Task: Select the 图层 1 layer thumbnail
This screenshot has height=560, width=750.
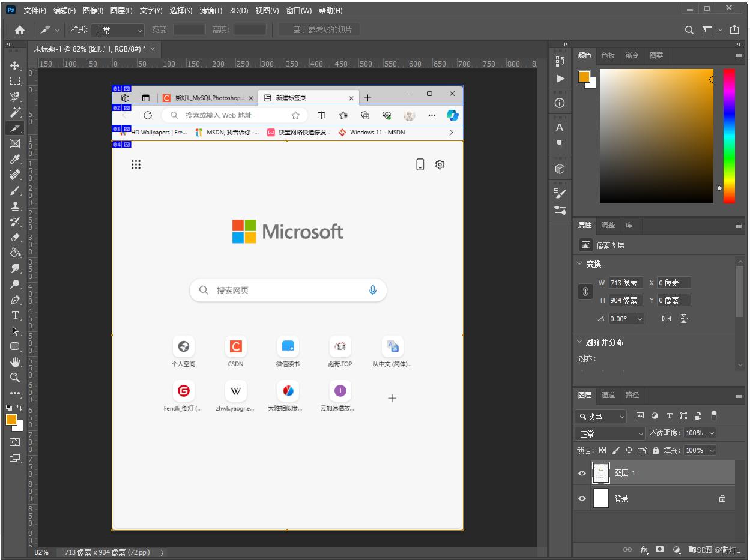Action: pos(601,473)
